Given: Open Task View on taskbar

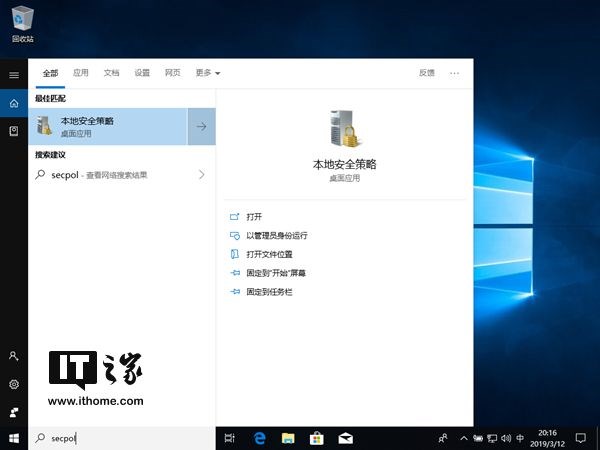Looking at the screenshot, I should [x=230, y=438].
